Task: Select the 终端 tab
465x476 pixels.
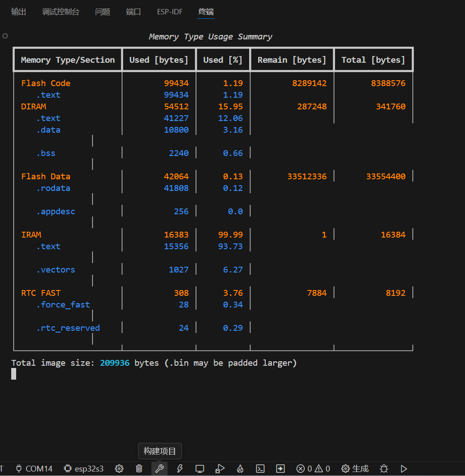Action: 206,12
